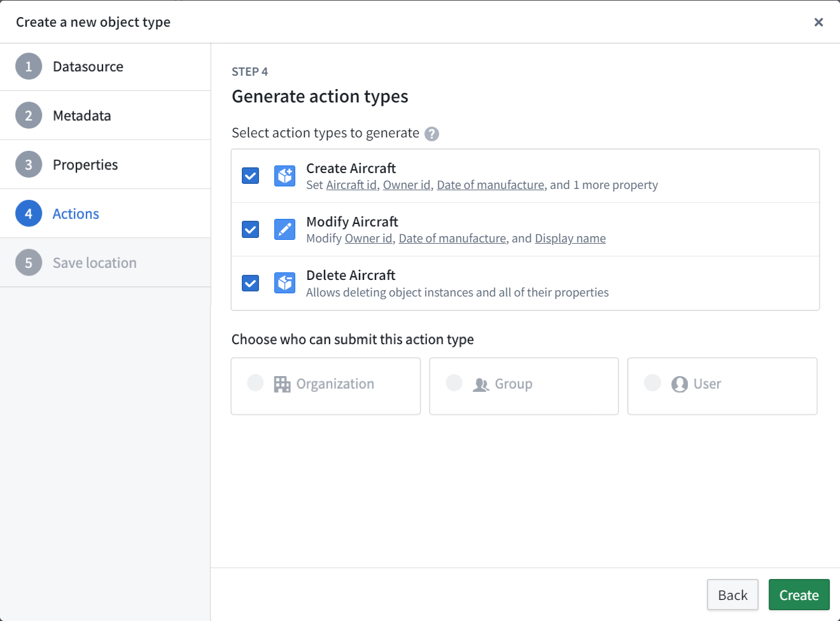
Task: Go to step 2 Metadata
Action: (x=105, y=116)
